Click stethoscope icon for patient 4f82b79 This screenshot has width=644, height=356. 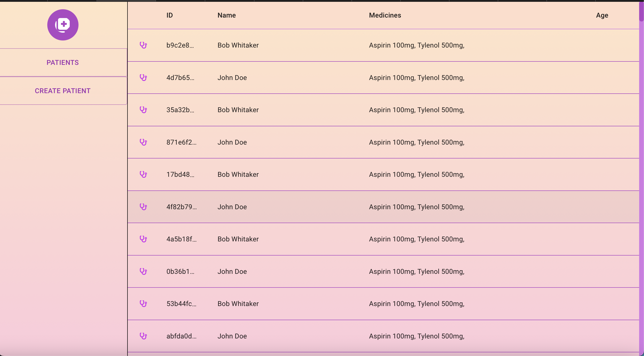tap(143, 207)
